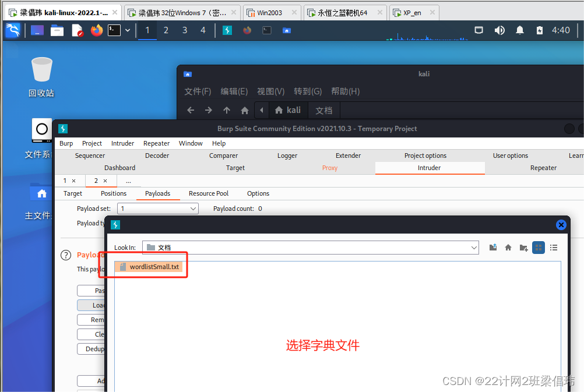Select file manager window in the taskbar
The image size is (584, 392).
pos(286,30)
